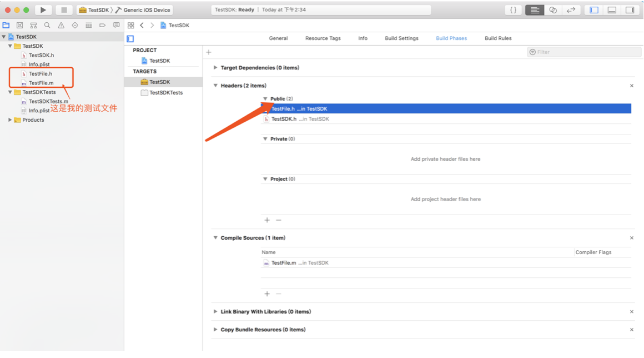644x358 pixels.
Task: Open the Symbol navigator
Action: tap(34, 26)
